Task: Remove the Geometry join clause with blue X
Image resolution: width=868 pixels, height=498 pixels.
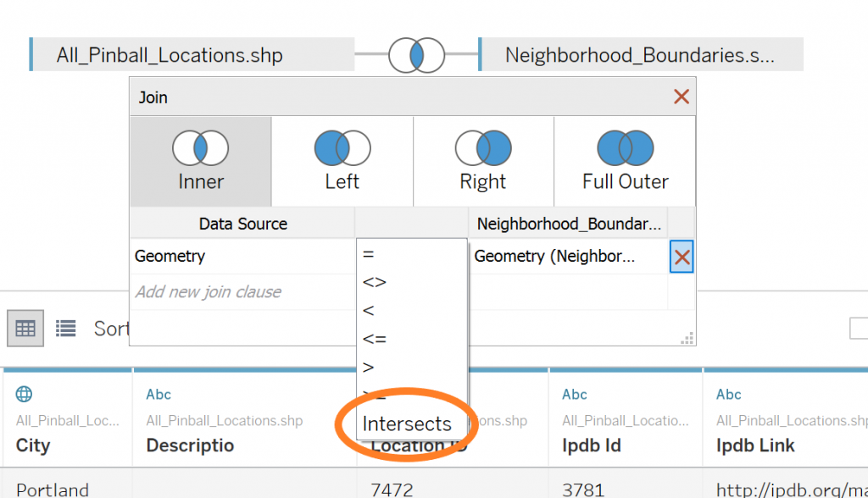Action: 682,256
